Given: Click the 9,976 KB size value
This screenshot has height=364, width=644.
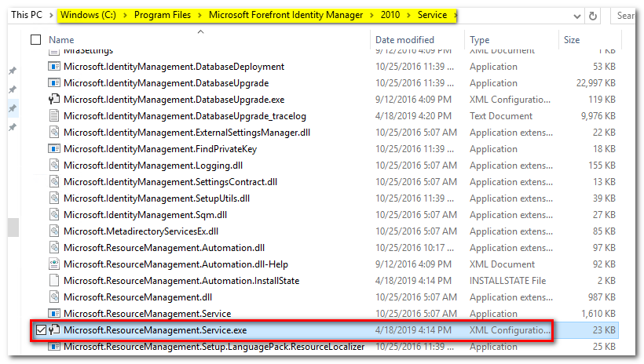Looking at the screenshot, I should coord(598,116).
